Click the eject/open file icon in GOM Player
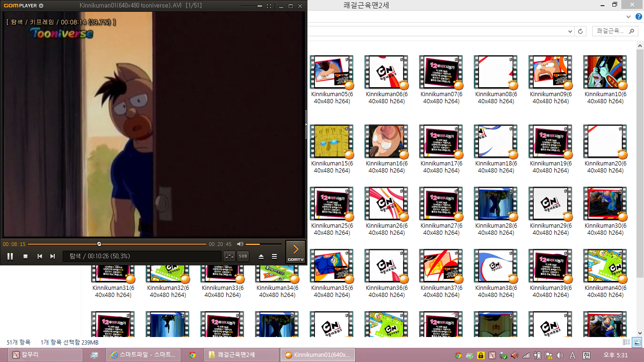 coord(261,256)
